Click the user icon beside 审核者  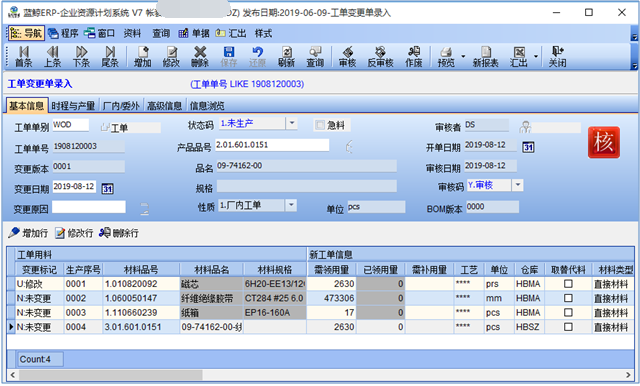point(525,127)
